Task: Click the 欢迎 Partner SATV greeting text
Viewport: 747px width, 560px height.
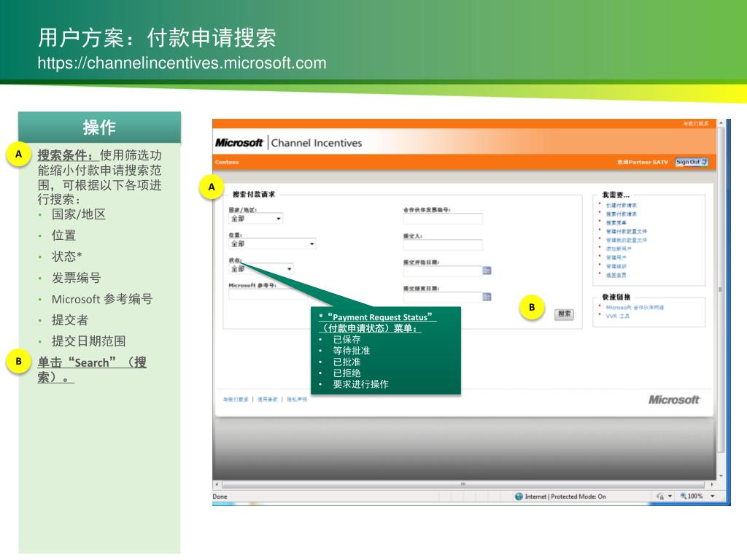Action: [x=643, y=163]
